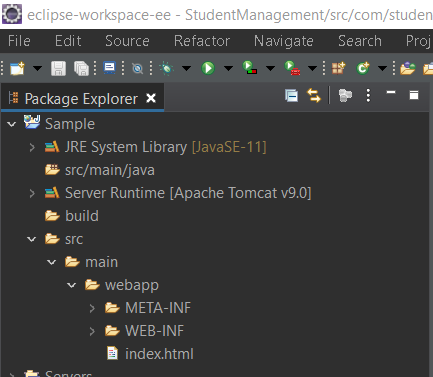Click the Debug bug icon
This screenshot has width=433, height=377.
[x=167, y=68]
